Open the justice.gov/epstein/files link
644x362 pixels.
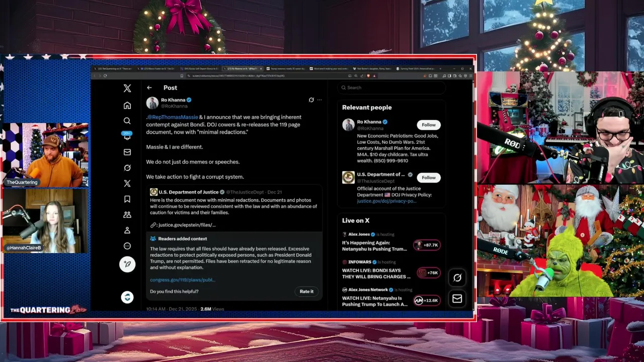(x=187, y=225)
